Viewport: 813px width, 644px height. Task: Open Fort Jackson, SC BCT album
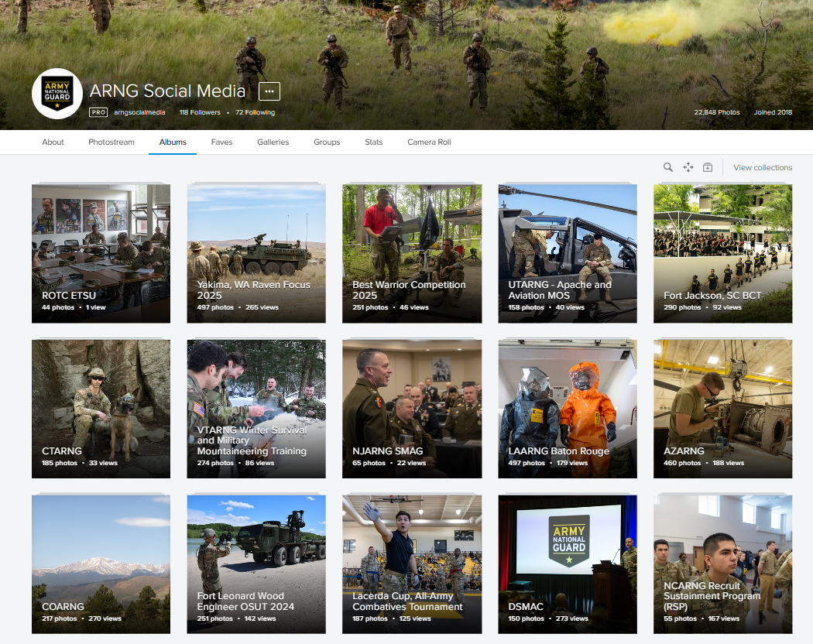722,253
